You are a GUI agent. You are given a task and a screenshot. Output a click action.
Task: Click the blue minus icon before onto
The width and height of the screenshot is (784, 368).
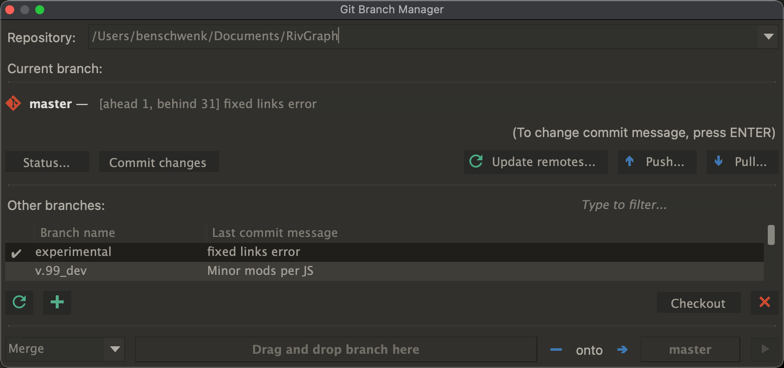click(556, 350)
